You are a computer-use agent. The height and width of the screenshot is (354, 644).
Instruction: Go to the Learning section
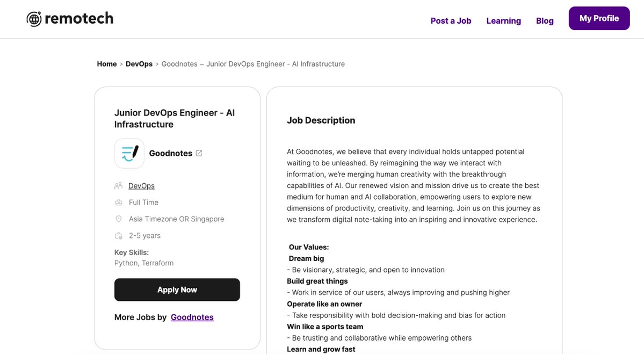[503, 20]
